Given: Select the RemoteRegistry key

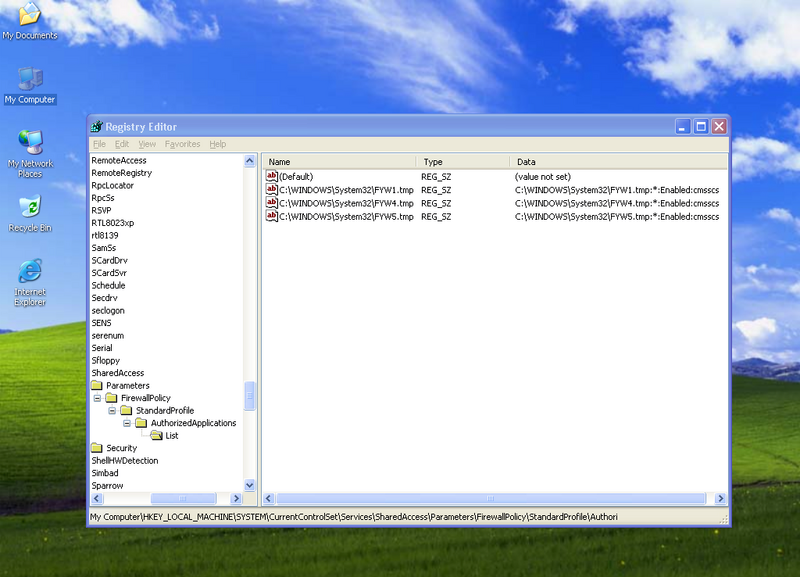Looking at the screenshot, I should [x=121, y=173].
